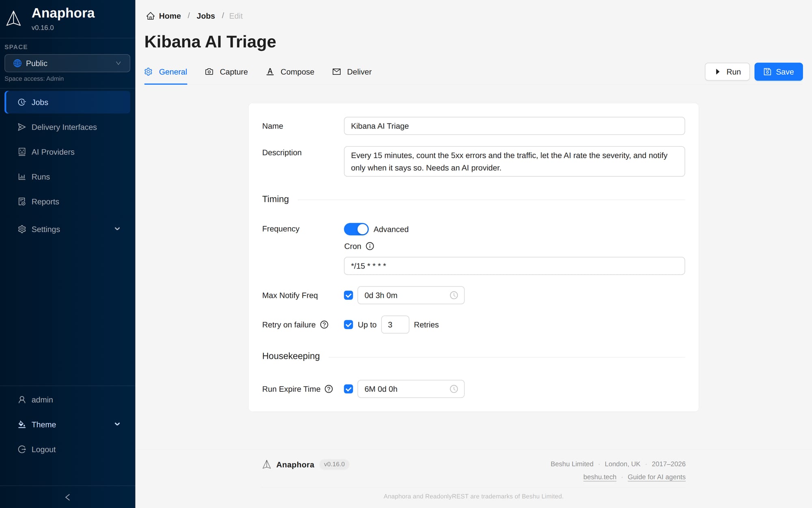This screenshot has height=508, width=812.
Task: Open the Run Expire Time help icon
Action: coord(329,389)
